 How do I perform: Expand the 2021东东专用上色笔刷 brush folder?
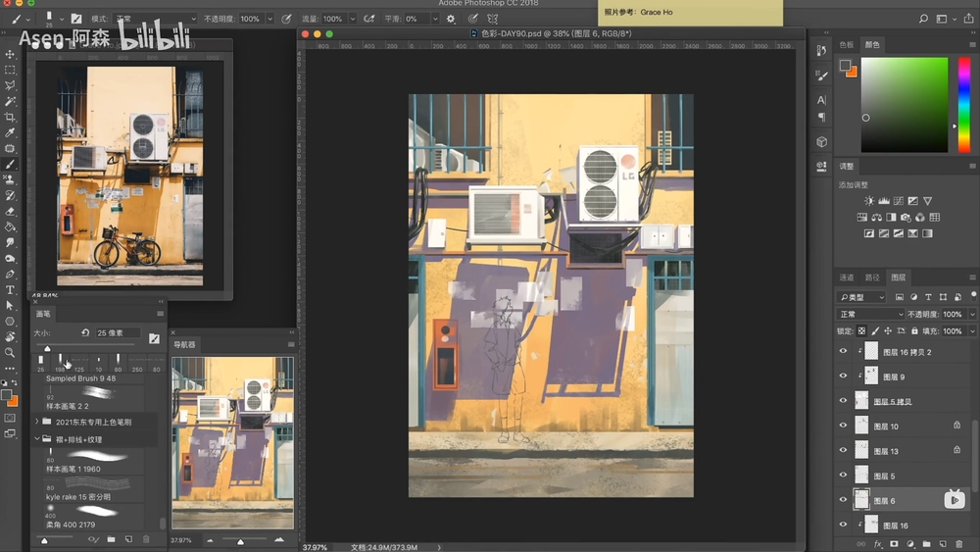point(37,422)
